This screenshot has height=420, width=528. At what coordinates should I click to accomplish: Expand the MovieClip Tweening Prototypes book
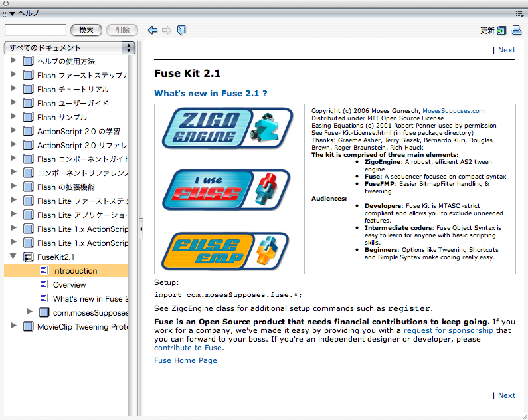point(13,326)
